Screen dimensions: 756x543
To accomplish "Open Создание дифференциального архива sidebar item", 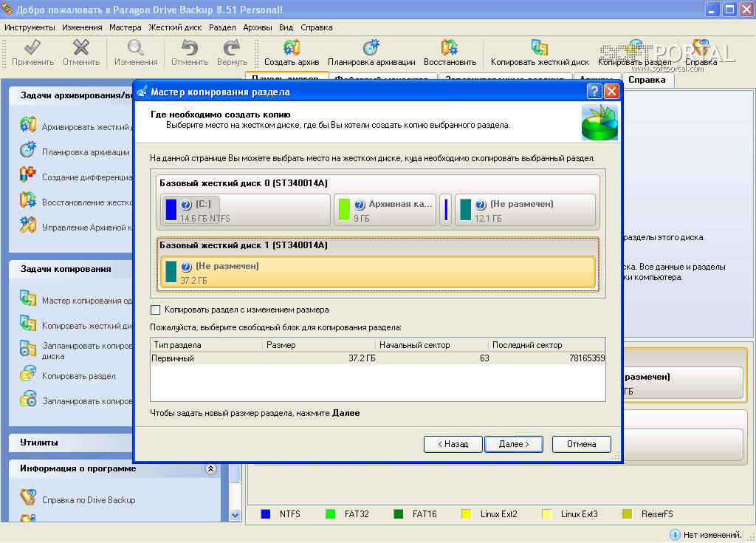I will 77,177.
